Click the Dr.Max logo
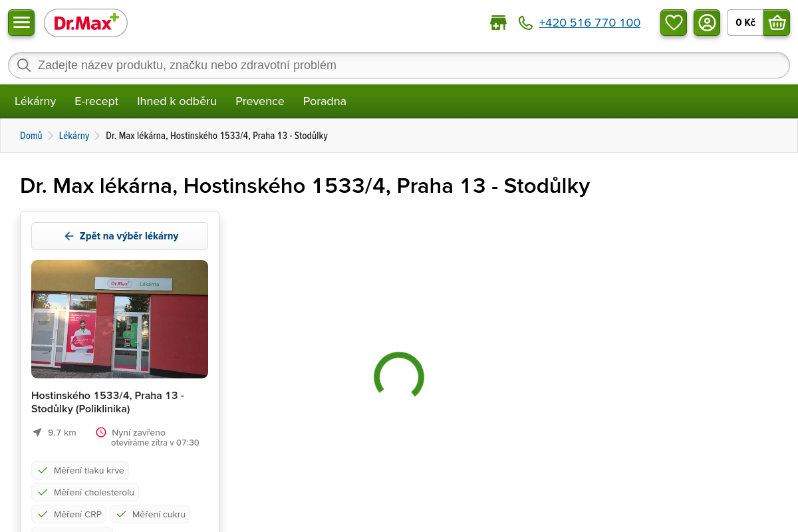The width and height of the screenshot is (798, 532). pyautogui.click(x=86, y=23)
